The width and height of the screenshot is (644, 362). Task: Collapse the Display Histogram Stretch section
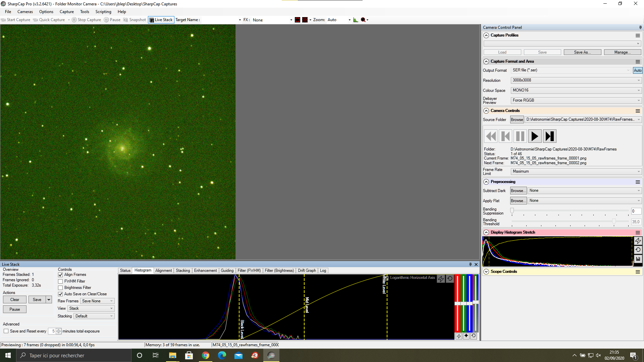(x=486, y=232)
